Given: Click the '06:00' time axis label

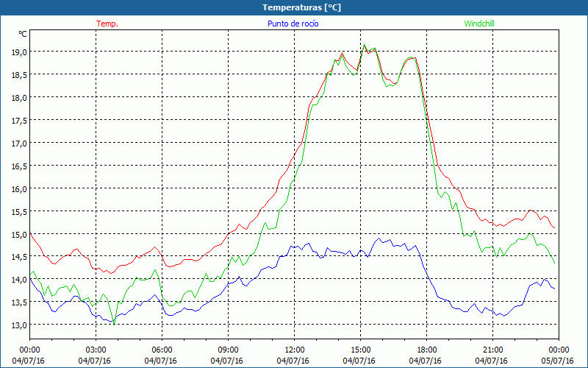Looking at the screenshot, I should [162, 350].
